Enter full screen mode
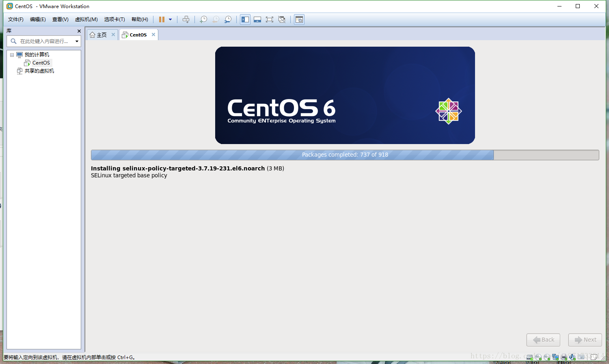Screen dimensions: 609x364 (270, 19)
